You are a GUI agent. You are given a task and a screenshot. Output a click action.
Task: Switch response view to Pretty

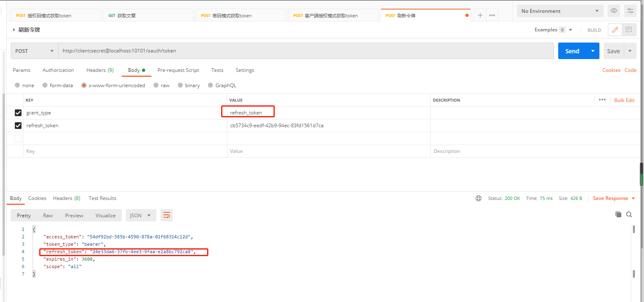tap(24, 215)
